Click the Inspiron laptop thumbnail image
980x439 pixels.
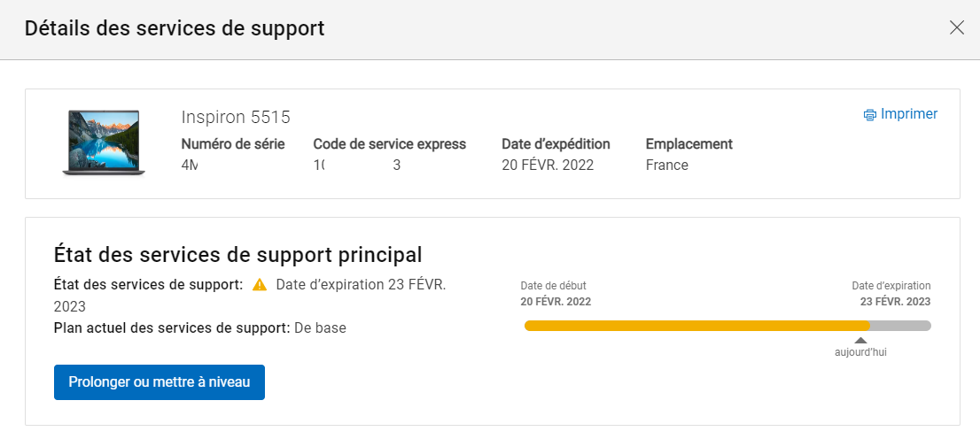tap(104, 142)
